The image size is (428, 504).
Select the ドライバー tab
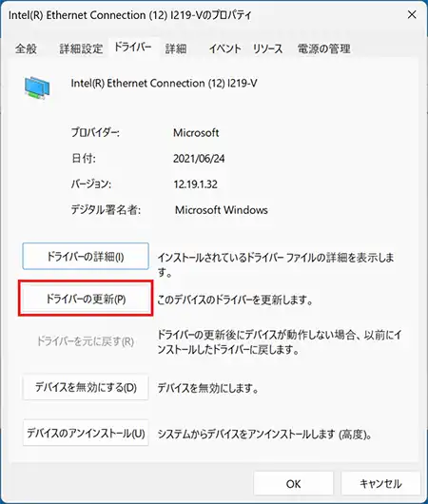click(x=133, y=48)
